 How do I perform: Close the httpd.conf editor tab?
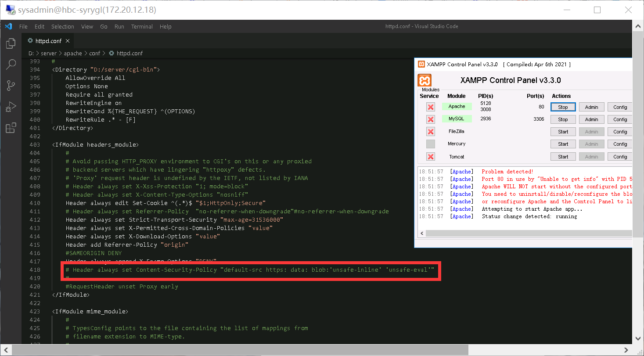point(68,41)
